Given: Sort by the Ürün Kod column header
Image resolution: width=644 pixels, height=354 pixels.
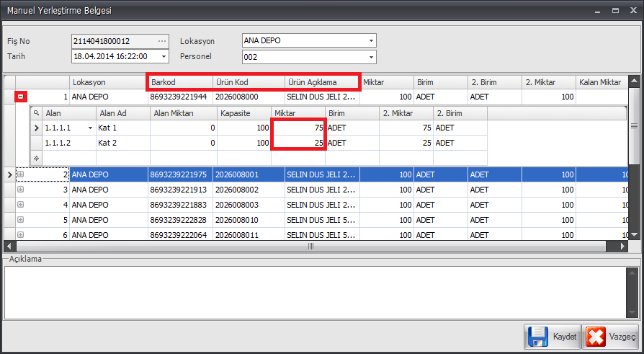Looking at the screenshot, I should pyautogui.click(x=249, y=82).
